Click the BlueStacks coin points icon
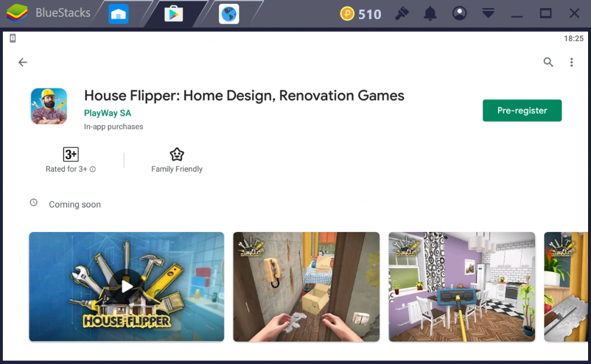The width and height of the screenshot is (591, 364). (x=347, y=14)
